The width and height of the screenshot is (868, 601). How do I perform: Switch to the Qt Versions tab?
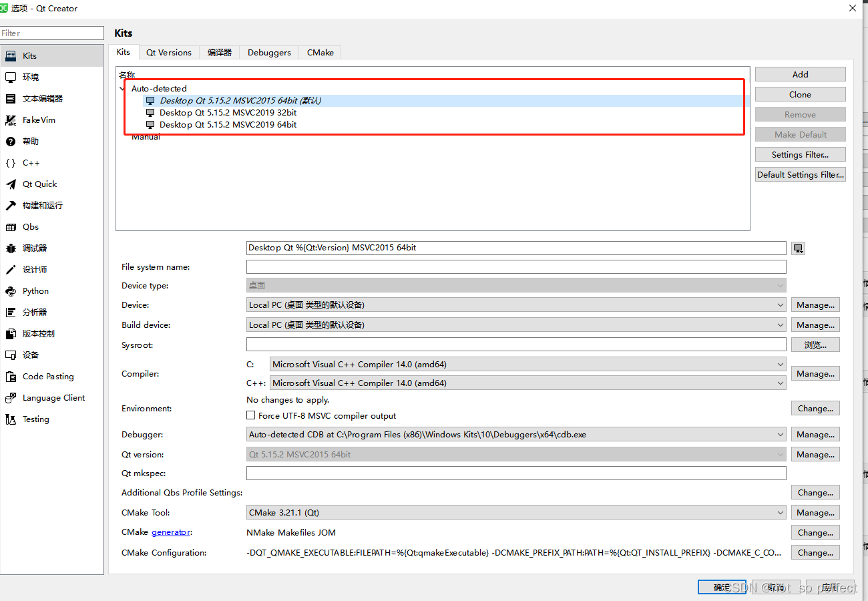[169, 52]
